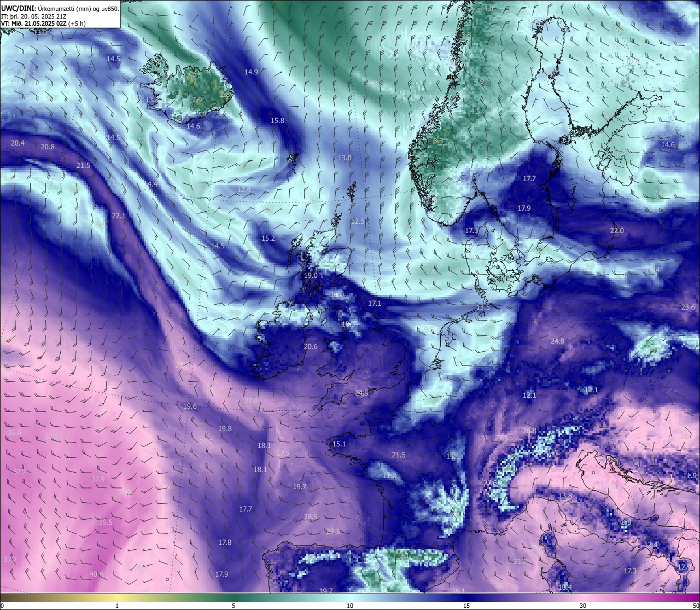Image resolution: width=700 pixels, height=610 pixels.
Task: Select the VT valid time line in header
Action: 43,23
